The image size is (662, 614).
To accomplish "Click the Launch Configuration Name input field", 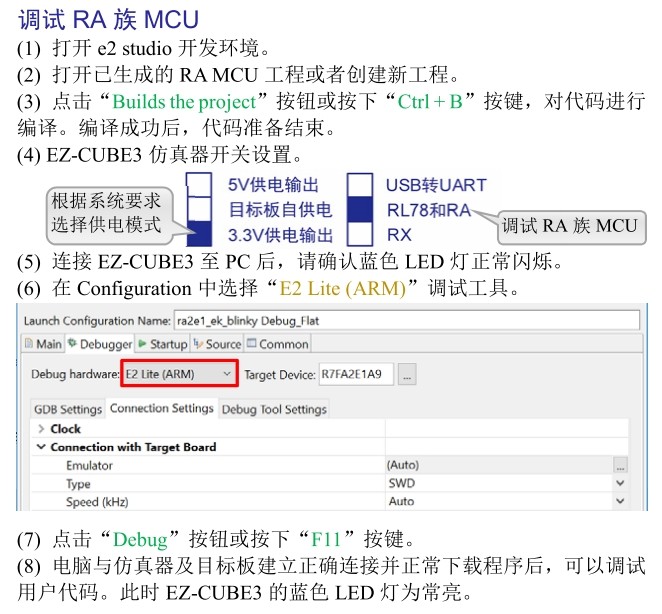I will tap(407, 321).
